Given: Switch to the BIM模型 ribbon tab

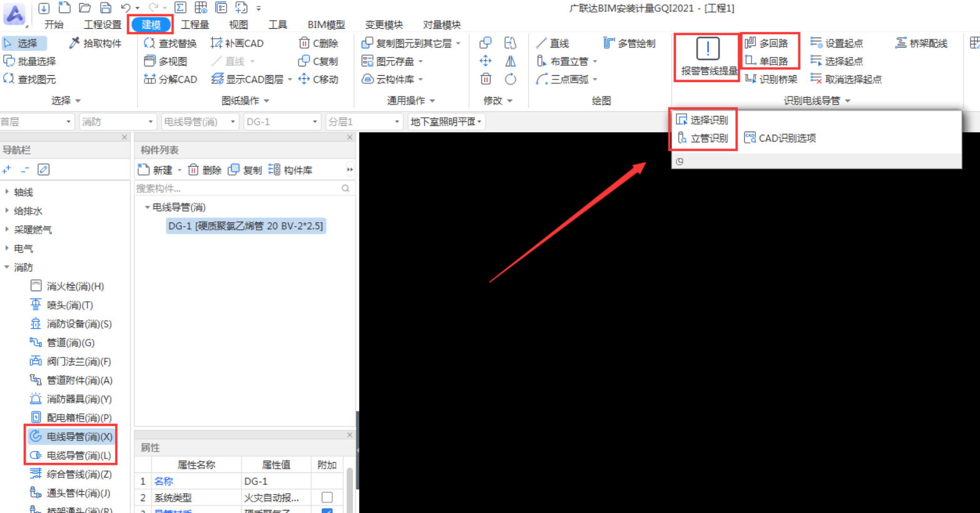Looking at the screenshot, I should [326, 25].
